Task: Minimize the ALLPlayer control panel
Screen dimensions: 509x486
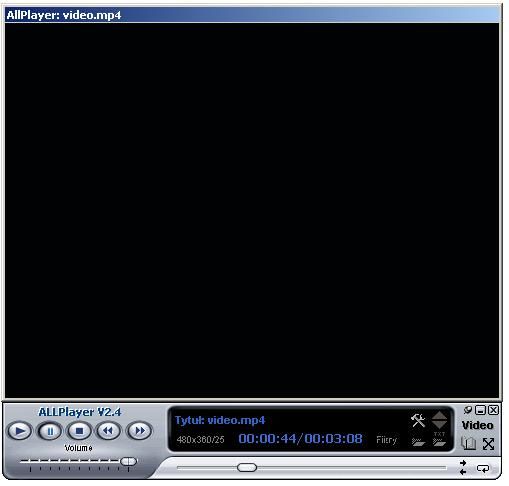Action: coord(480,410)
